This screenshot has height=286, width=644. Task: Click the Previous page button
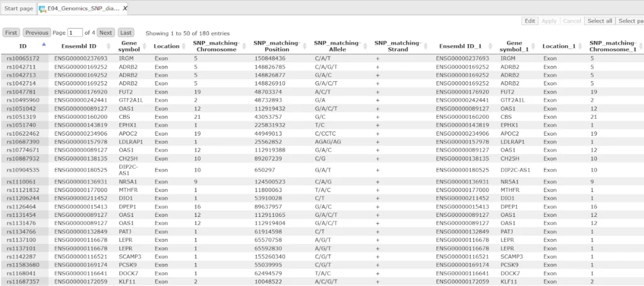tap(37, 33)
